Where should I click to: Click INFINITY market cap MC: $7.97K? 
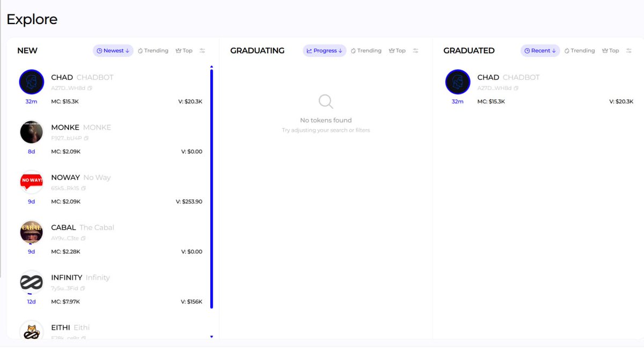65,302
